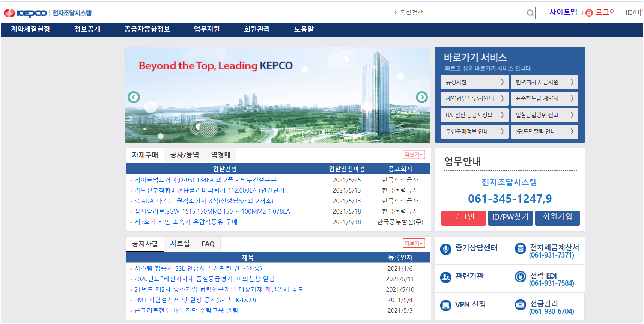Click 더보기+ for bid list
This screenshot has height=324, width=644.
click(414, 155)
